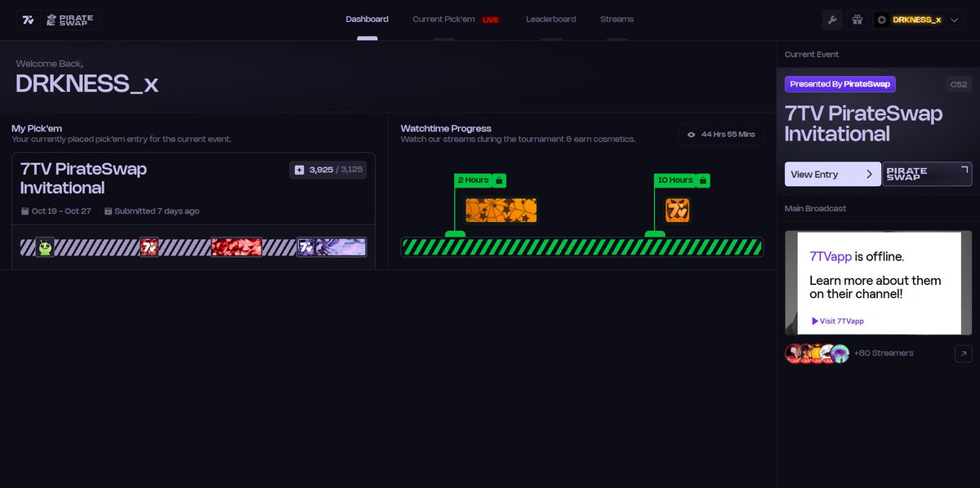Image resolution: width=980 pixels, height=488 pixels.
Task: Click the CS2 game tag
Action: click(x=958, y=84)
